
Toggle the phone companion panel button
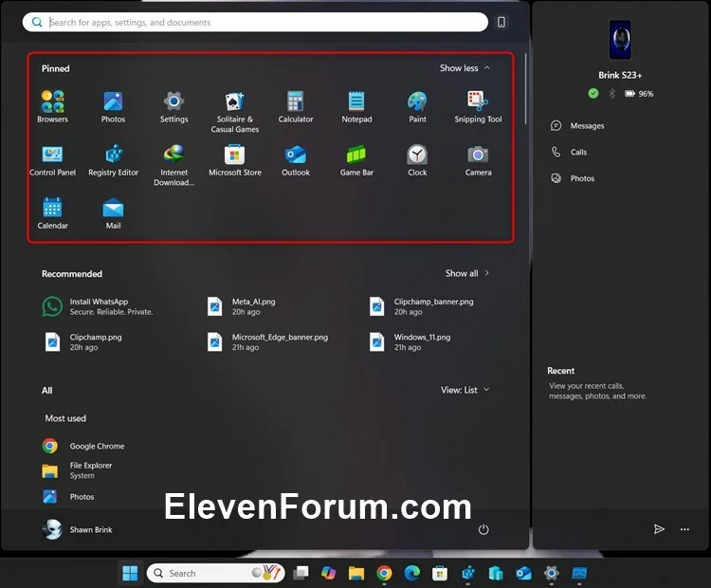pyautogui.click(x=501, y=22)
